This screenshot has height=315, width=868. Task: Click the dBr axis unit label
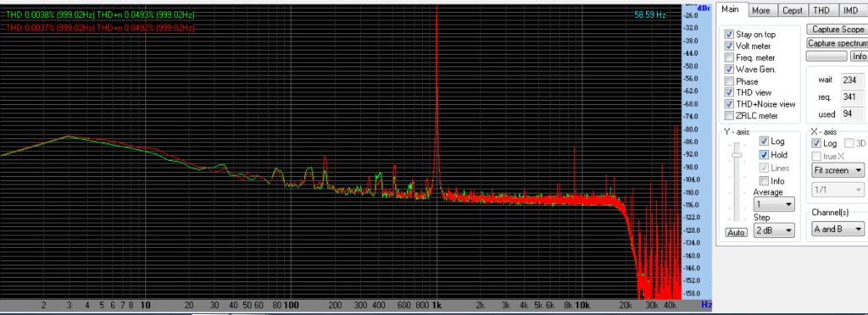pos(704,8)
